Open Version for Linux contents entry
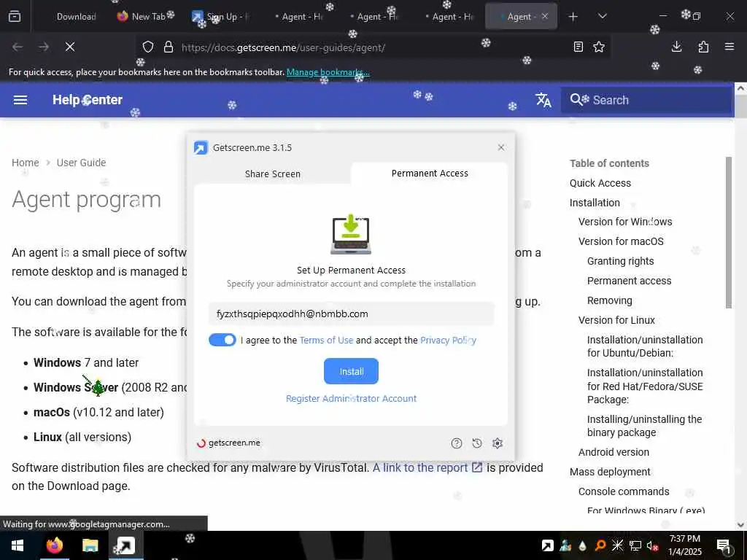This screenshot has height=560, width=747. [616, 321]
